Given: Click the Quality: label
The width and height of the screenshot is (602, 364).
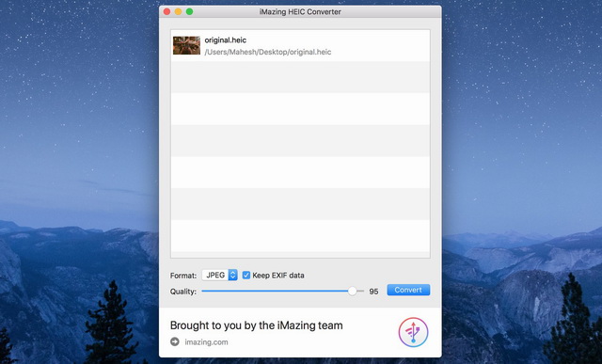Looking at the screenshot, I should [x=183, y=292].
